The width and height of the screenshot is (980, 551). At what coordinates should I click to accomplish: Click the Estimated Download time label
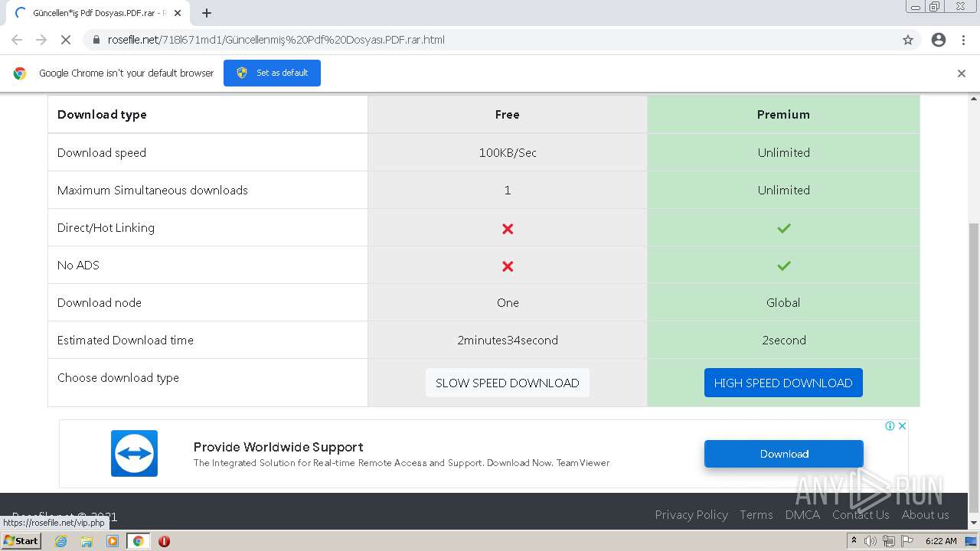click(125, 340)
